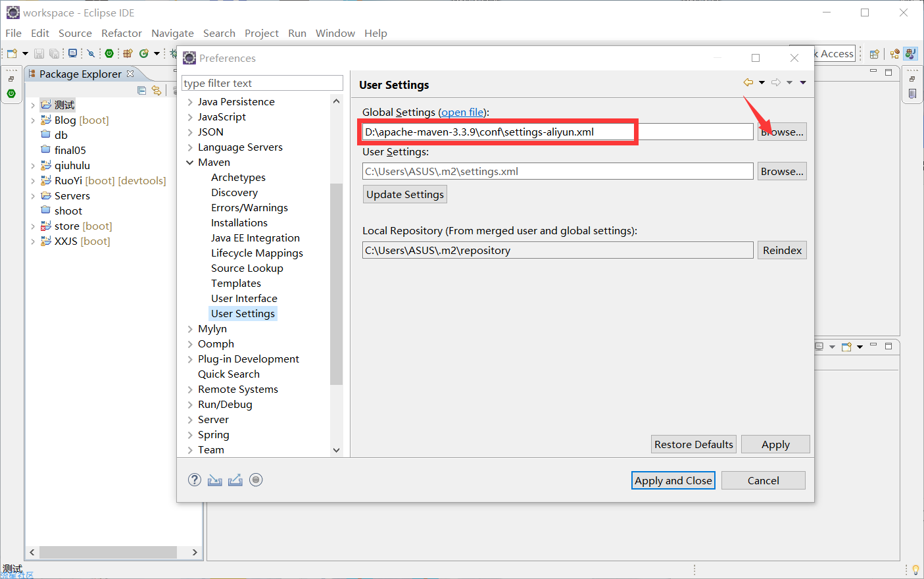Image resolution: width=924 pixels, height=579 pixels.
Task: Select the highlighted Java perspective icon
Action: (x=910, y=54)
